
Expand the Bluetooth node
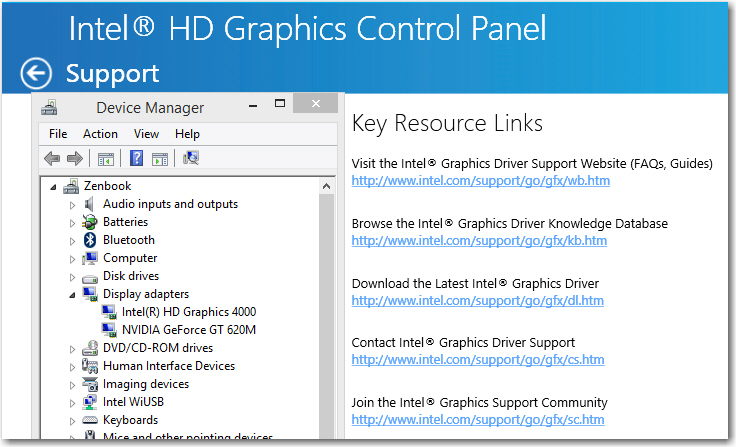[x=72, y=241]
